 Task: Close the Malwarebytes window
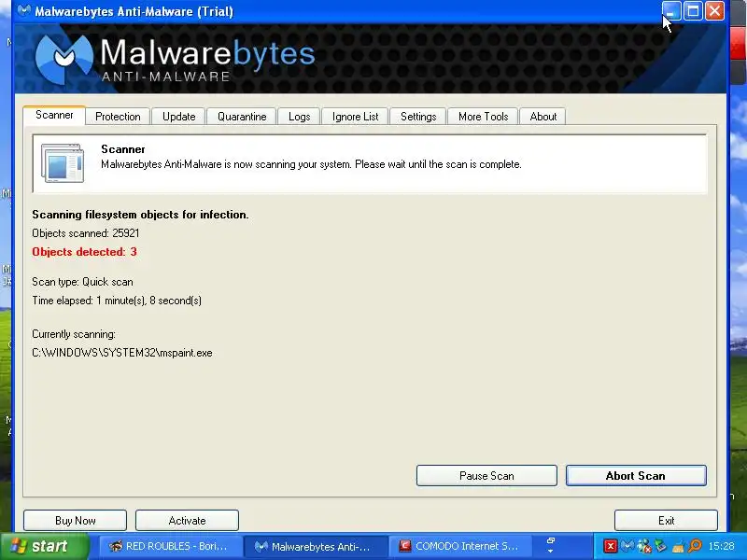coord(714,10)
